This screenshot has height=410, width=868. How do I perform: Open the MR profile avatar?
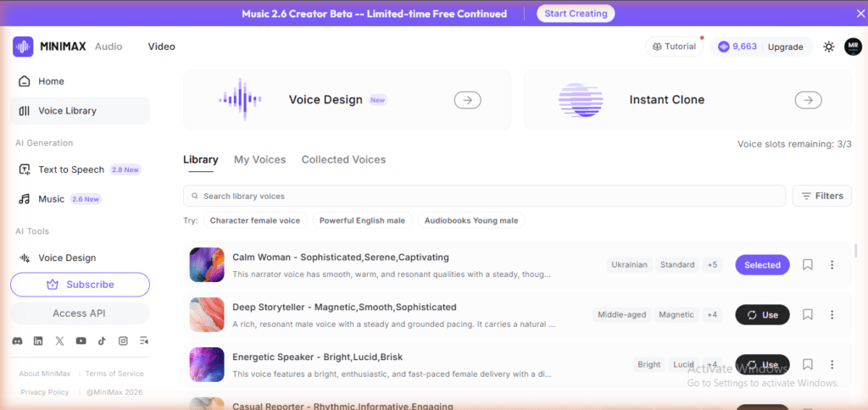pyautogui.click(x=853, y=47)
